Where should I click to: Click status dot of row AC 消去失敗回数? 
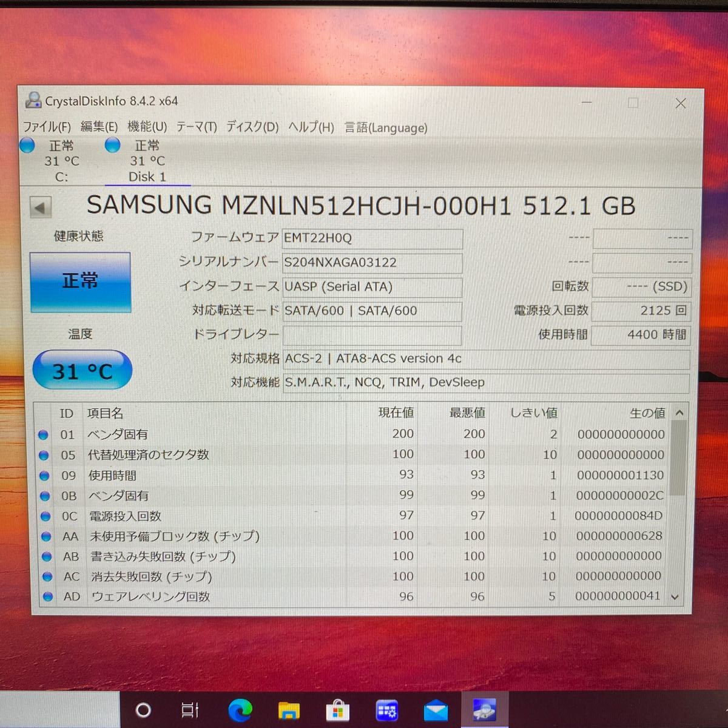(x=47, y=577)
